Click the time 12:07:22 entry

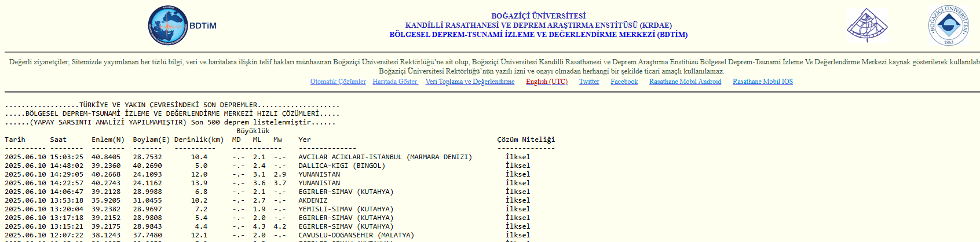pos(67,235)
